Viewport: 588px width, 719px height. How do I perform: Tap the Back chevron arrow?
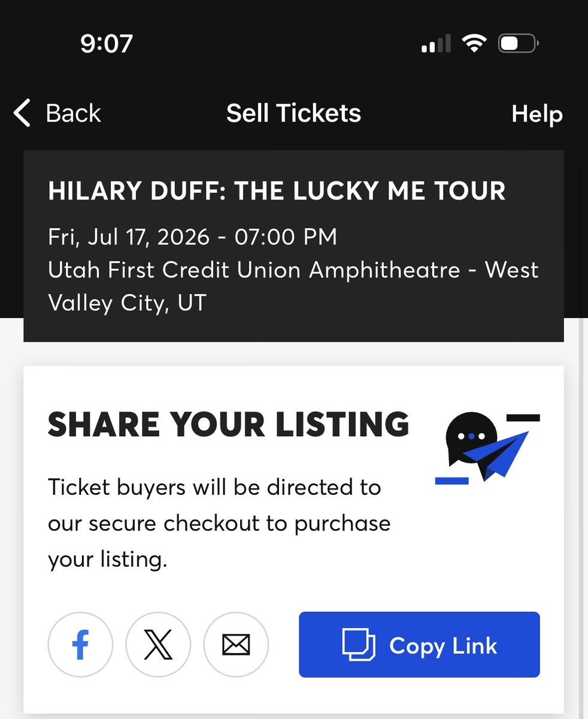coord(22,113)
